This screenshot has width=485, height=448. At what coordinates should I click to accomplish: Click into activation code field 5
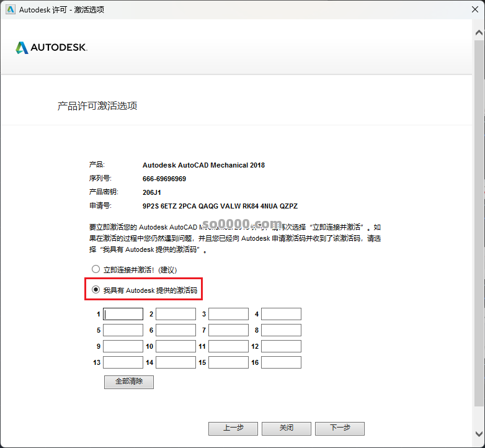click(123, 330)
